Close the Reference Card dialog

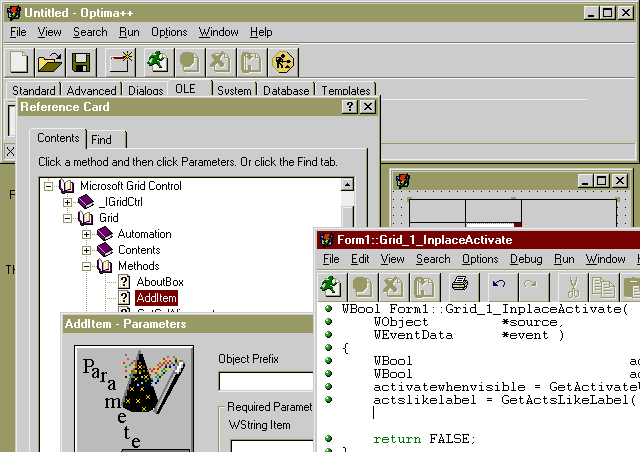[368, 107]
